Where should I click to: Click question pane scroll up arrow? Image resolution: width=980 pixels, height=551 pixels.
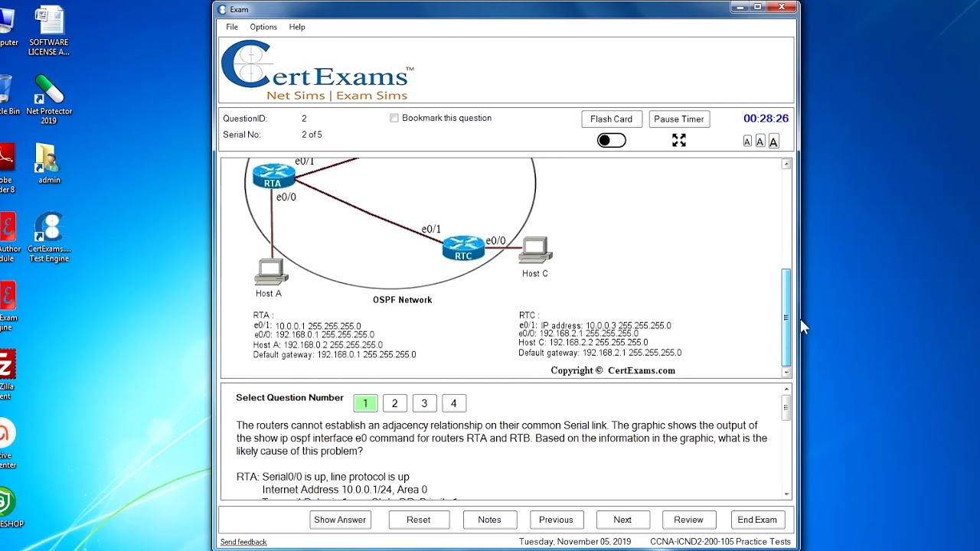click(x=786, y=390)
